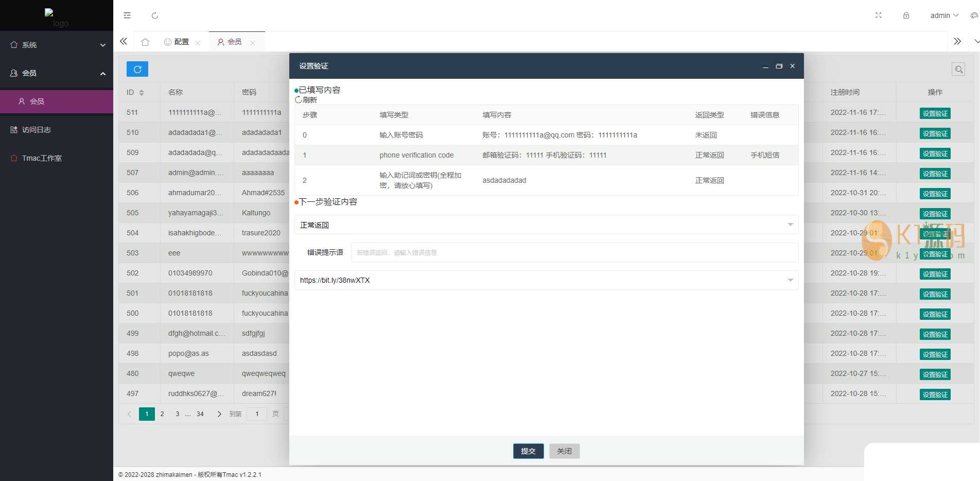Click the blue table refresh button
The image size is (980, 481).
coord(137,69)
